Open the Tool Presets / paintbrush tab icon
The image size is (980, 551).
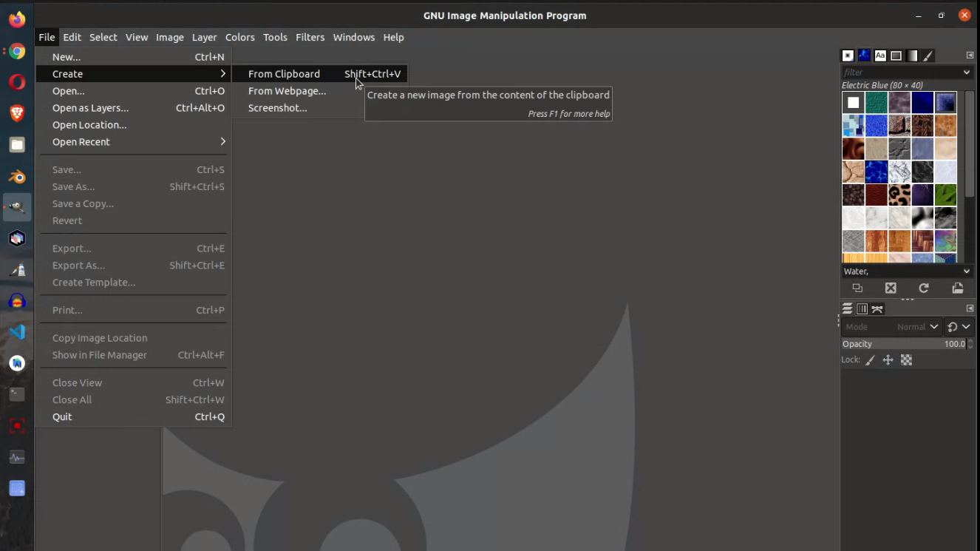[x=928, y=55]
